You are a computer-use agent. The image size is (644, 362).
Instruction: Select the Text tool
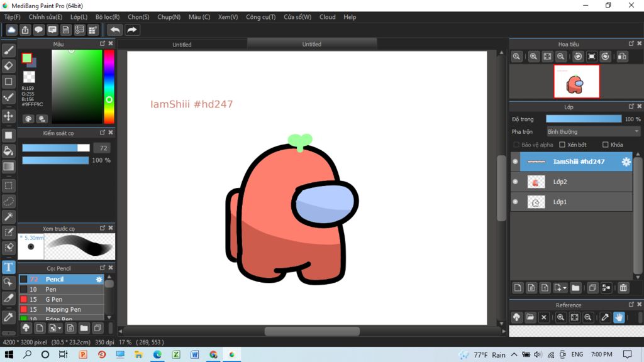[x=9, y=267]
